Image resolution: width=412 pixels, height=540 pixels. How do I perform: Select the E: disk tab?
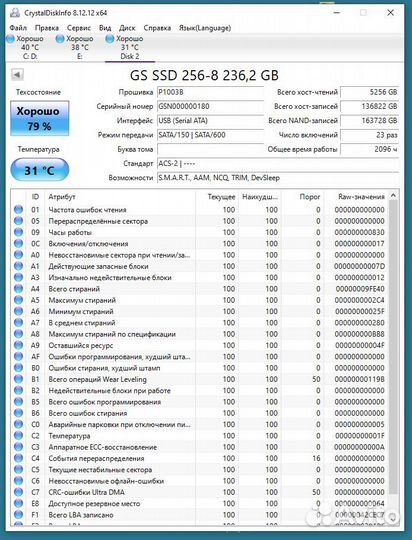(x=75, y=48)
